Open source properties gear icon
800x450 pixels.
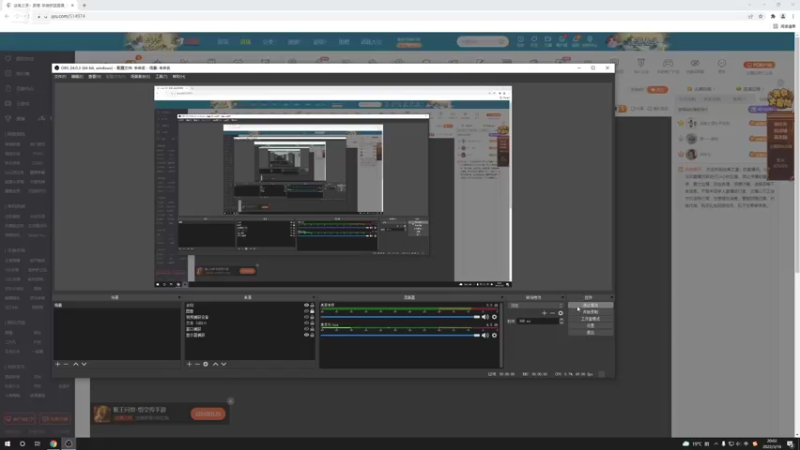click(x=206, y=364)
